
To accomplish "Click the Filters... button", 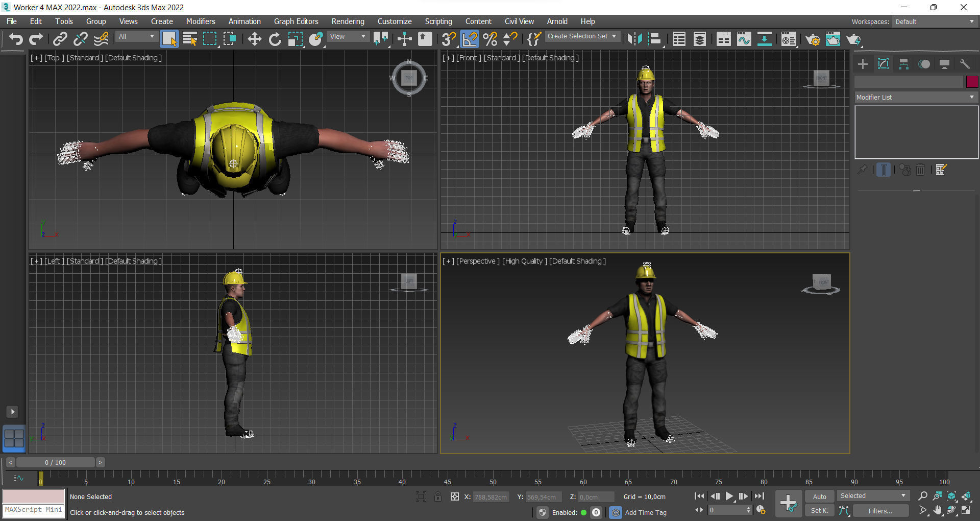I will [880, 510].
